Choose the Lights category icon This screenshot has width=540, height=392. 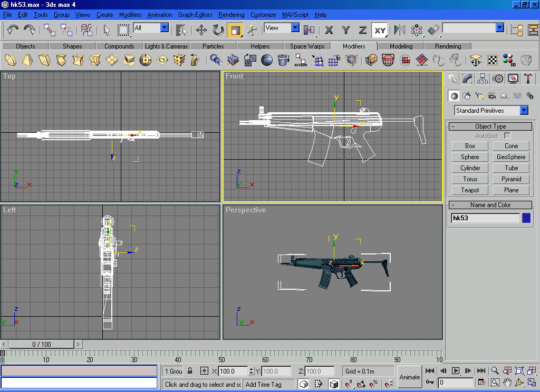pos(479,96)
